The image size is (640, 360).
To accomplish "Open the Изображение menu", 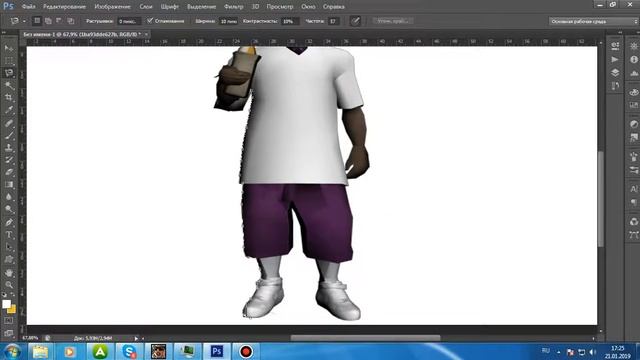I will click(x=112, y=7).
